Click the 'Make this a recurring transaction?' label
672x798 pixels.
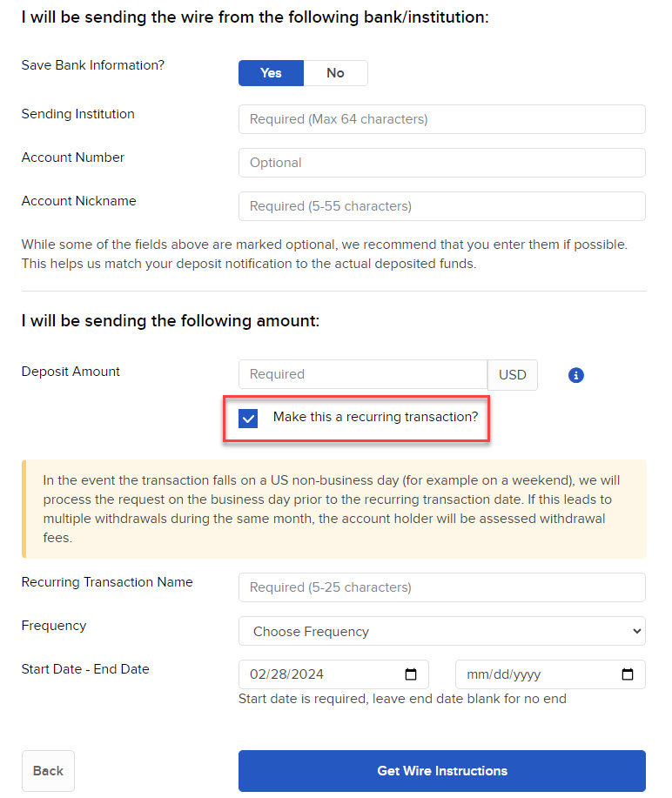(375, 418)
